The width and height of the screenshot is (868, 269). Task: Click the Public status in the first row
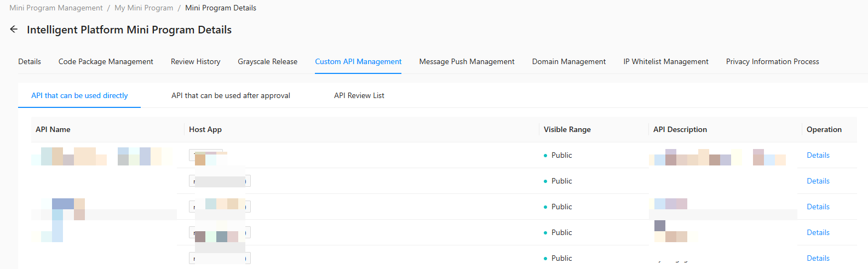[557, 155]
